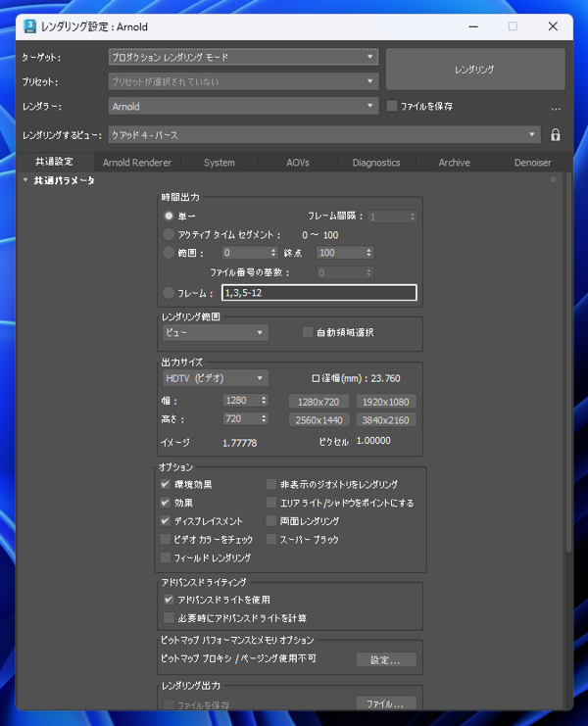Switch to the Archive tab
Image resolution: width=588 pixels, height=726 pixels.
pyautogui.click(x=454, y=163)
